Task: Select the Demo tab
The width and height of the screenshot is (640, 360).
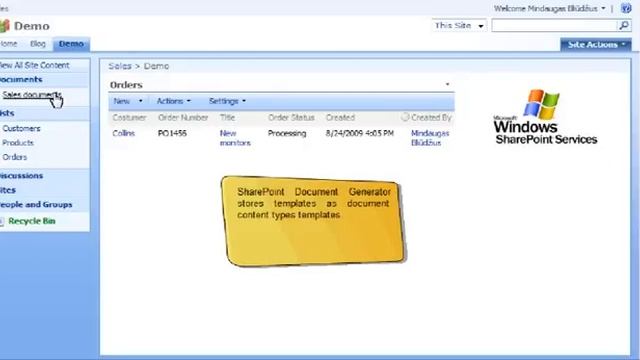Action: tap(71, 44)
